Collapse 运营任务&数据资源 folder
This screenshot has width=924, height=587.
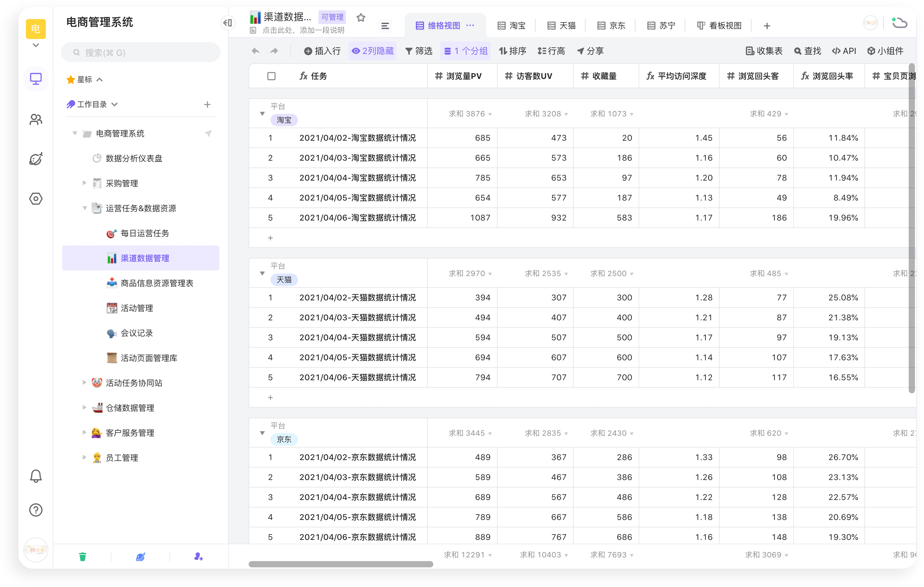pyautogui.click(x=85, y=208)
